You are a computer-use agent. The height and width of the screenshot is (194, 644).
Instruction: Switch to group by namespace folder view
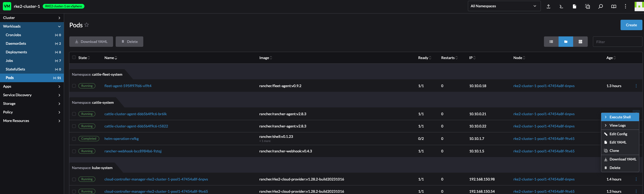pos(566,42)
